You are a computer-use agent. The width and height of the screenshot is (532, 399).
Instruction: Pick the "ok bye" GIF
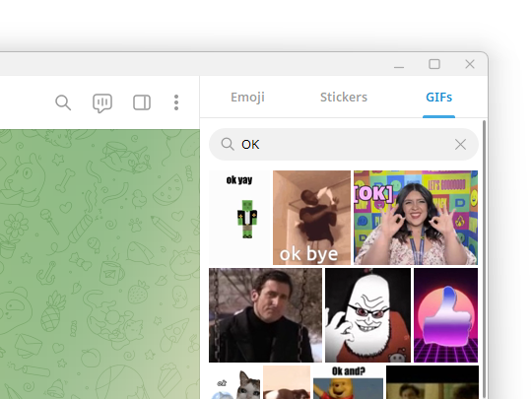[x=311, y=218]
